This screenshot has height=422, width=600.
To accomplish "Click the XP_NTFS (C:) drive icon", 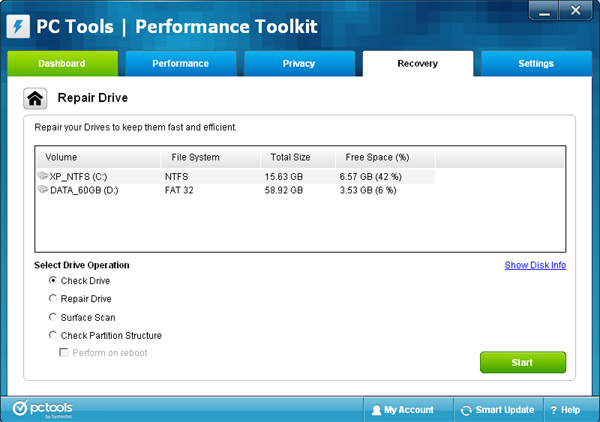I will pos(42,175).
